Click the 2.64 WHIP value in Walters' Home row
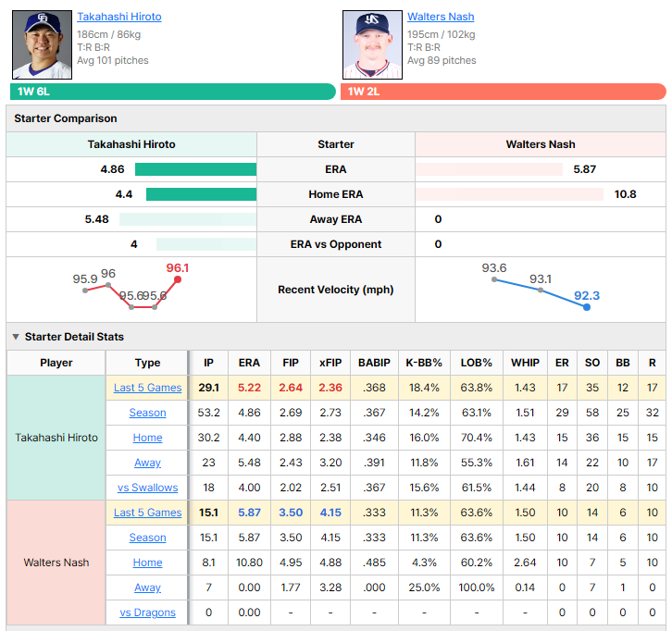 coord(525,563)
